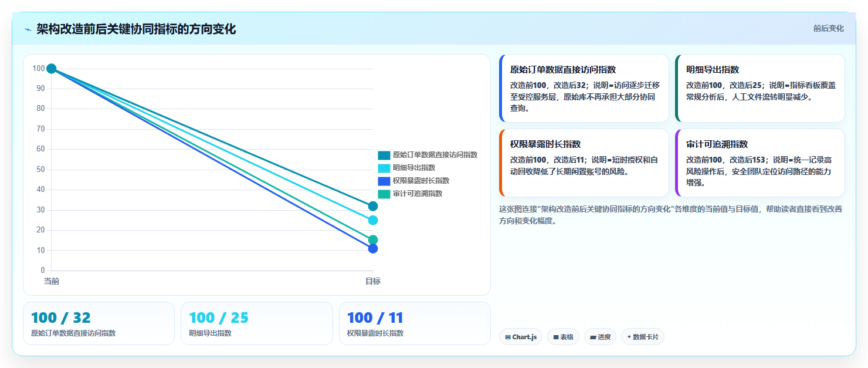Screen dimensions: 868x368
Task: Toggle the 审计可追溯指数 legend color box
Action: click(384, 194)
